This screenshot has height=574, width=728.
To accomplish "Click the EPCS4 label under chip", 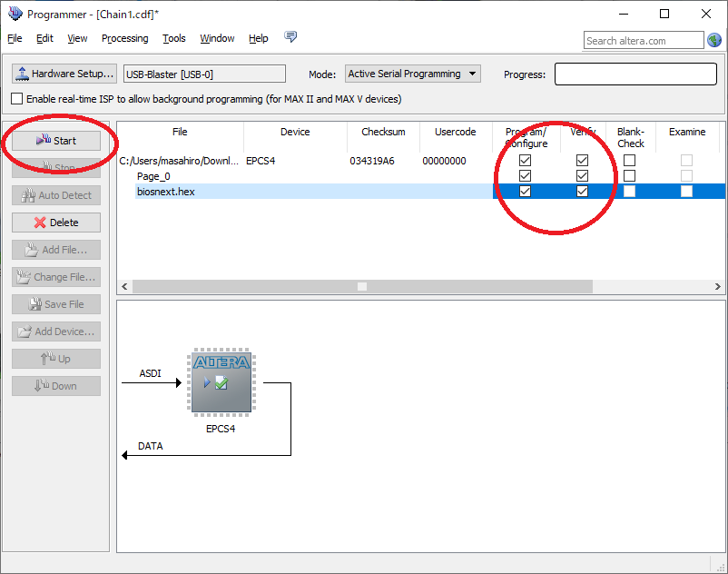I will click(x=221, y=429).
